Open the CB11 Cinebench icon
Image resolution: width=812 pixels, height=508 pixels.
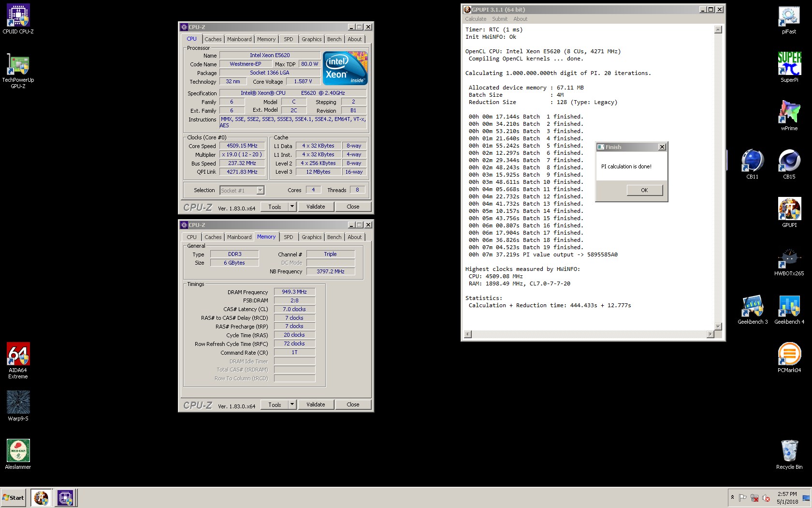tap(753, 164)
